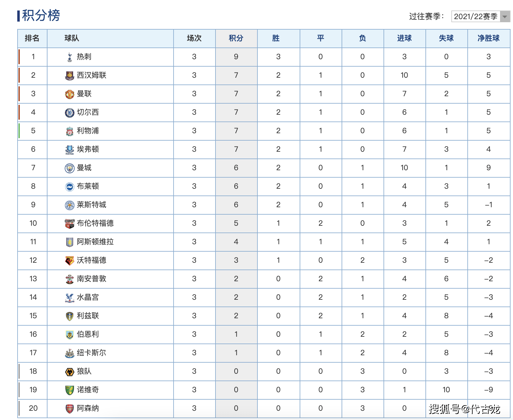Open team name link 水晶宫
Viewport: 513px width, 420px height.
point(88,297)
